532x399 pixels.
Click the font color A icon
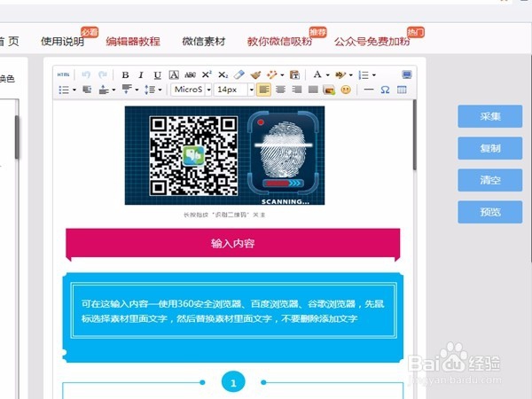317,74
